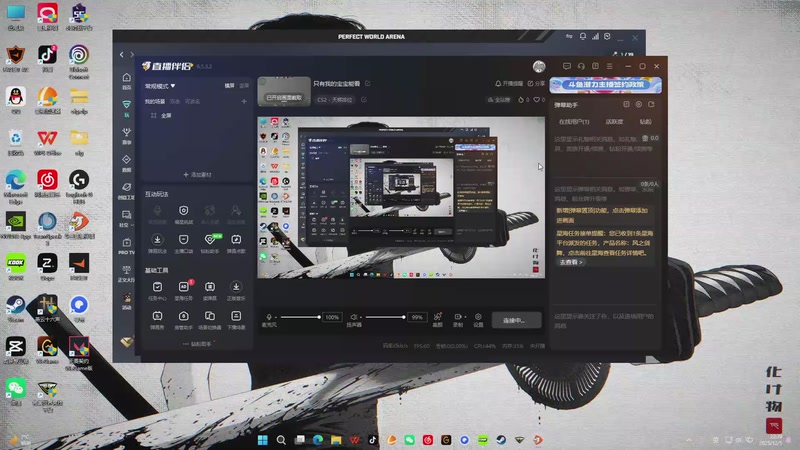Select the 在线用户(1) tab
800x450 pixels.
573,122
